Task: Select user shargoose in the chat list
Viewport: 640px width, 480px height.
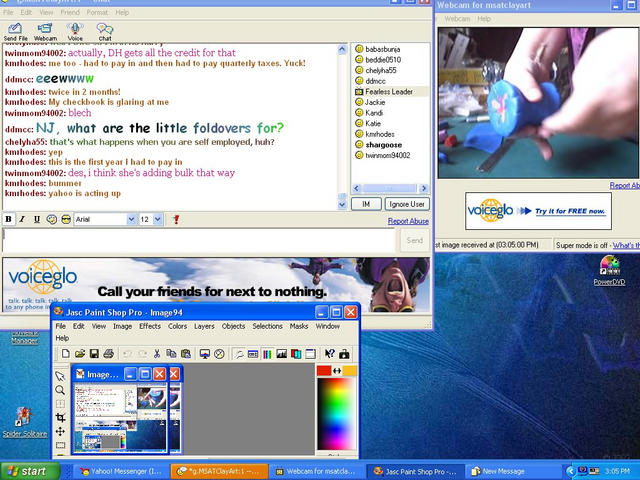Action: (x=383, y=145)
